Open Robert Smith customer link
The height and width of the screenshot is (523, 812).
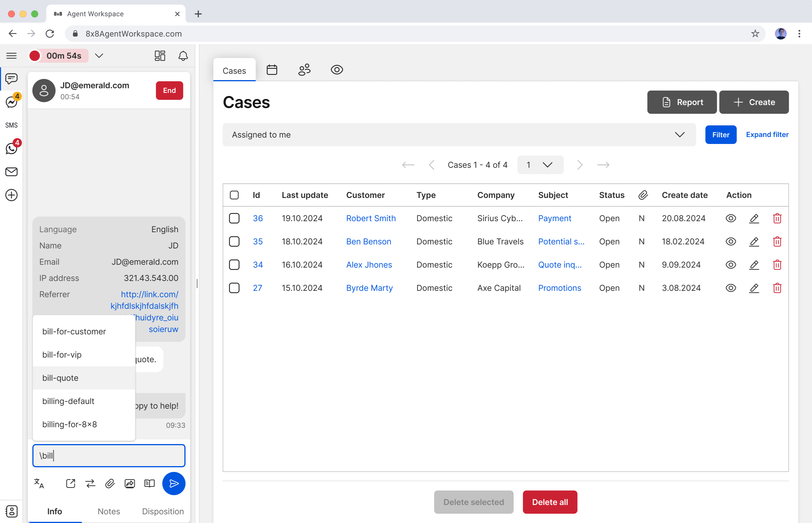371,218
